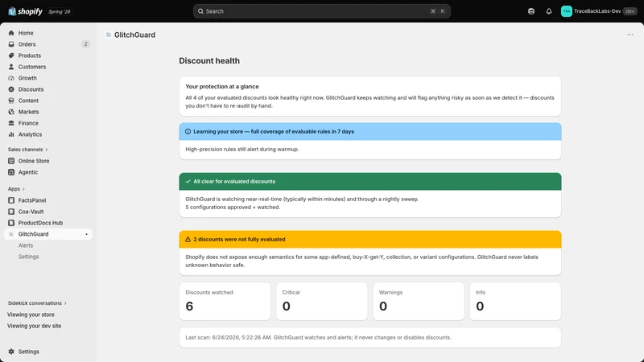The width and height of the screenshot is (644, 362).
Task: Click '5 configurations approved + watched' text
Action: [233, 208]
